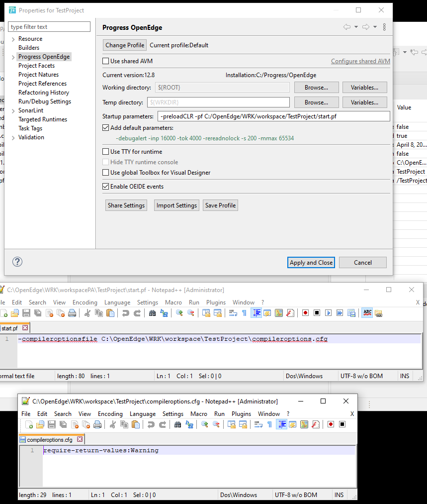Click Undo icon in start.pf Notepad++ toolbar
Image resolution: width=427 pixels, height=504 pixels.
pyautogui.click(x=126, y=313)
